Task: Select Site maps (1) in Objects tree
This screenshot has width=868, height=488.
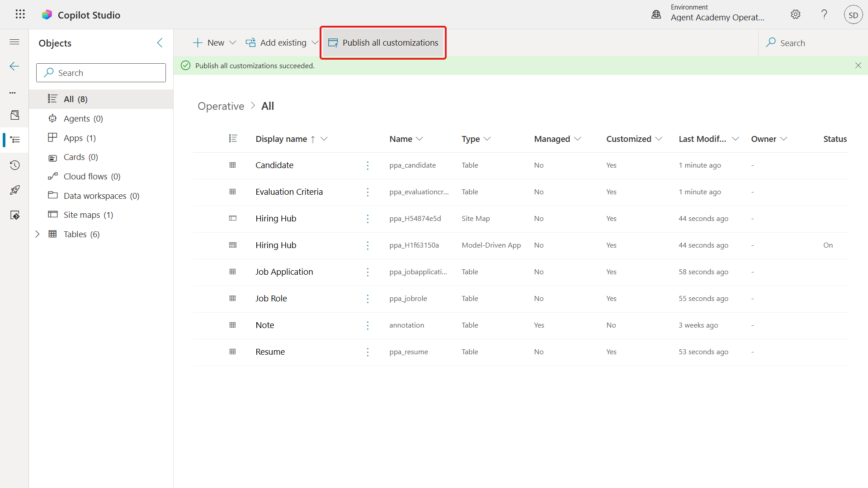Action: (101, 215)
